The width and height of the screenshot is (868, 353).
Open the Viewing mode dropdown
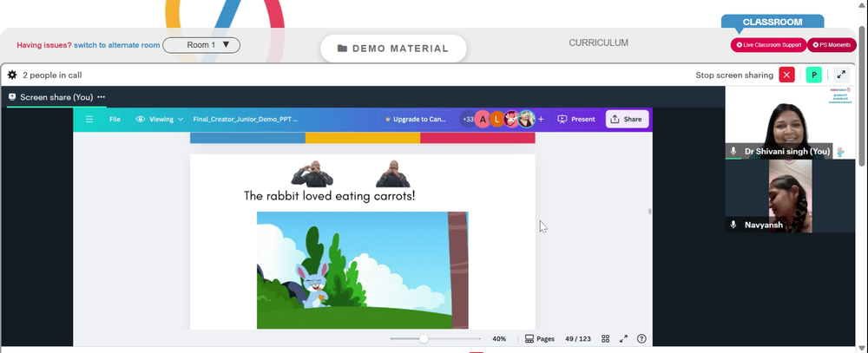160,119
